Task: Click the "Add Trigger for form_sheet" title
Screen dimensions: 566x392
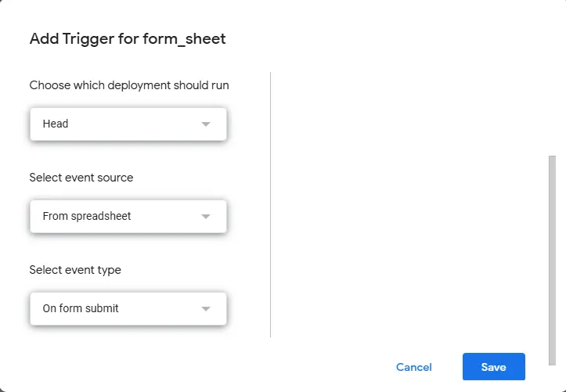Action: click(128, 39)
